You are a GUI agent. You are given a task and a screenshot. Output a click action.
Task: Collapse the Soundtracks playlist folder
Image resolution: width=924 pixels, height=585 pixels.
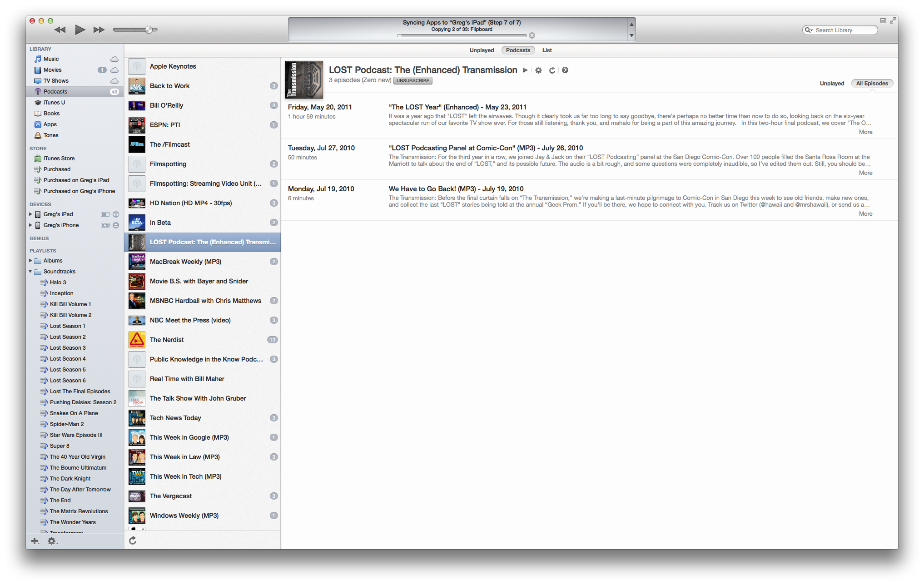pos(30,272)
